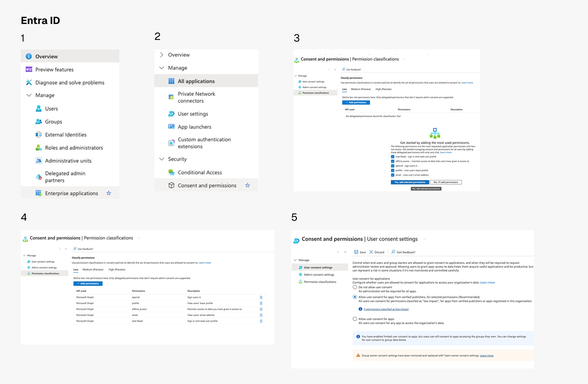588x384 pixels.
Task: Collapse the Manage section in panel 1 sidebar
Action: coord(29,95)
